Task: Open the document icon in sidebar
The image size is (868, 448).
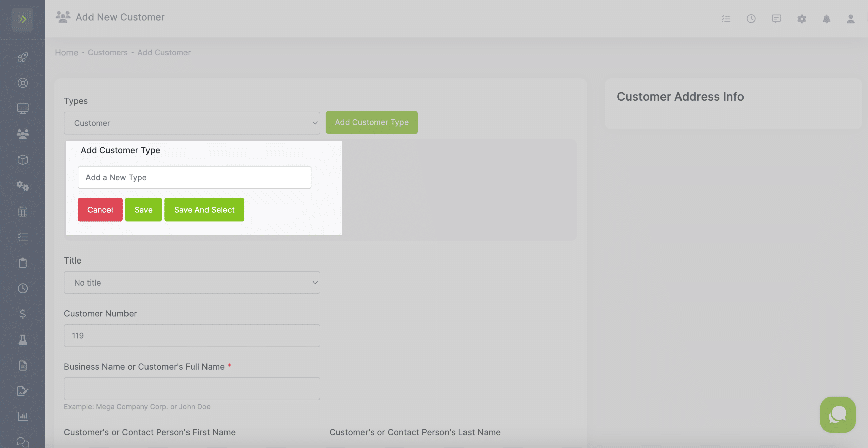Action: tap(23, 365)
